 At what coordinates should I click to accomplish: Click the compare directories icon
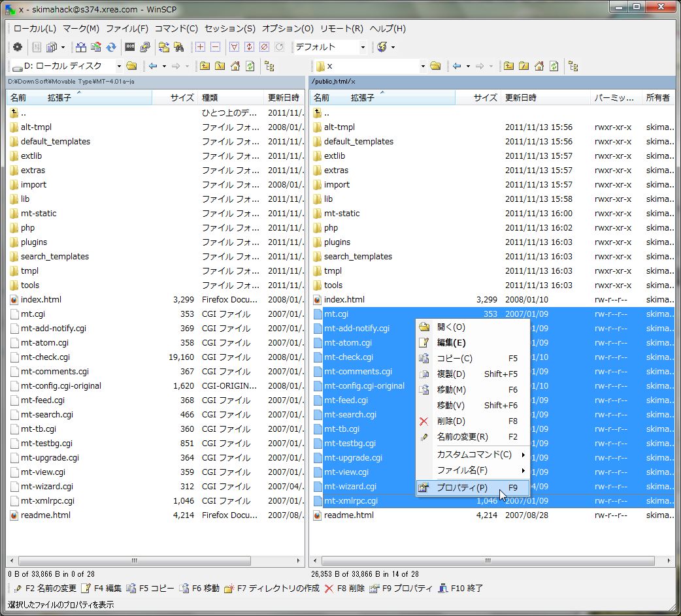click(x=81, y=47)
